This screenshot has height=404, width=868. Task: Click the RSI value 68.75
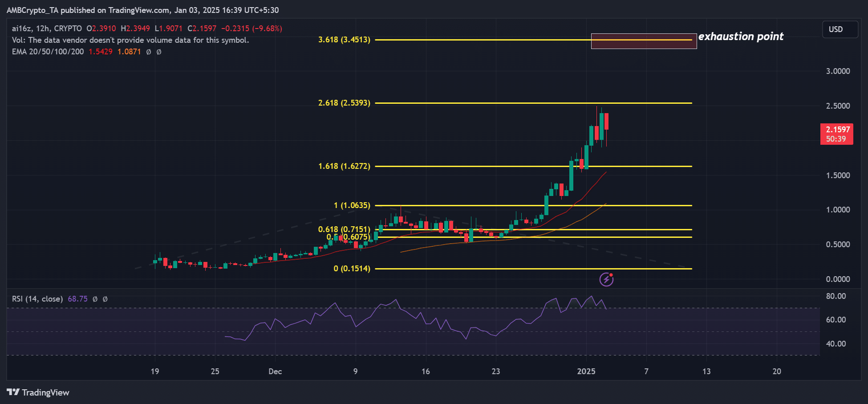pyautogui.click(x=77, y=299)
